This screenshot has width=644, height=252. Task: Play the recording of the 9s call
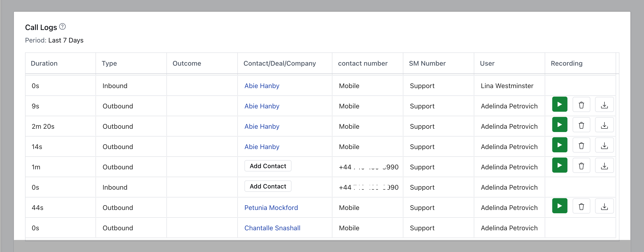[x=560, y=104]
